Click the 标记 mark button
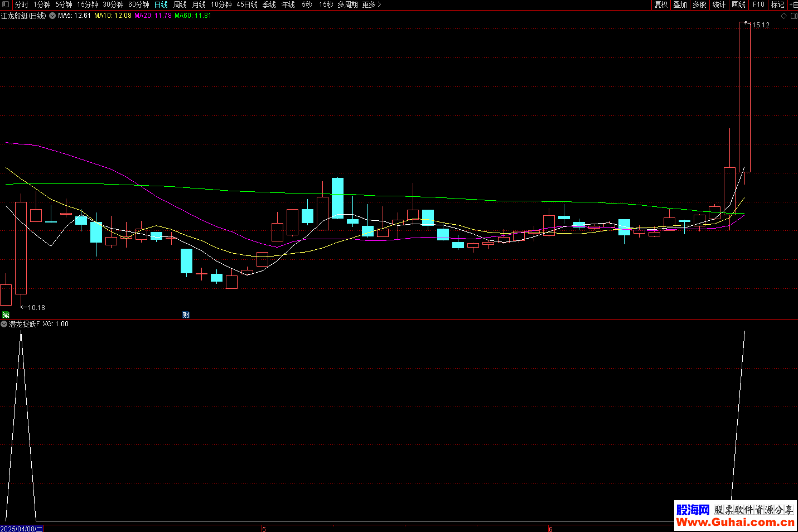The width and height of the screenshot is (798, 532). coord(777,4)
